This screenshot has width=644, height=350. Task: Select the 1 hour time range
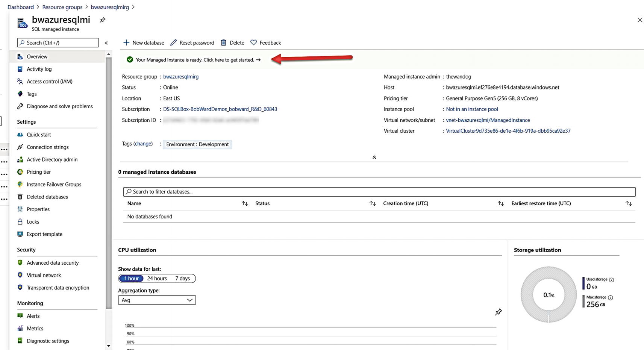point(131,278)
